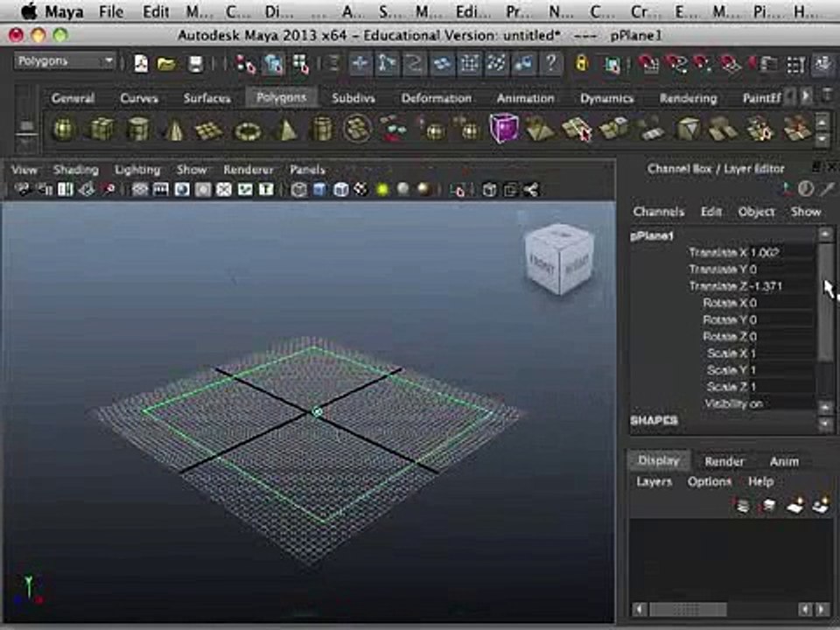Image resolution: width=840 pixels, height=630 pixels.
Task: Open the macOS Apple menu
Action: 28,11
